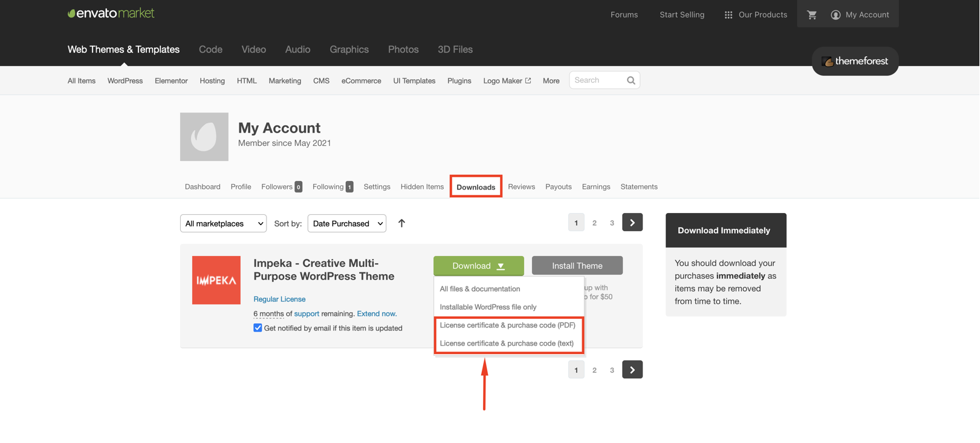Switch to the Settings tab
Screen dimensions: 980x443
pyautogui.click(x=377, y=186)
